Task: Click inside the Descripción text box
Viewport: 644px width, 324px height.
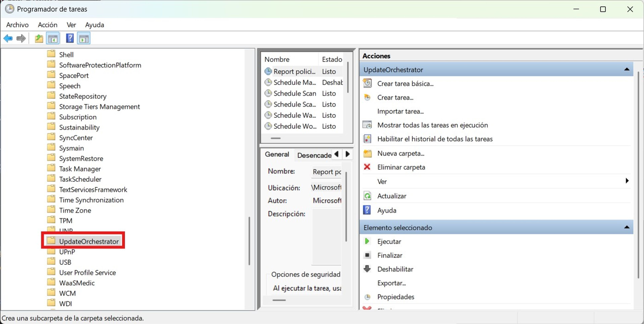Action: (327, 236)
